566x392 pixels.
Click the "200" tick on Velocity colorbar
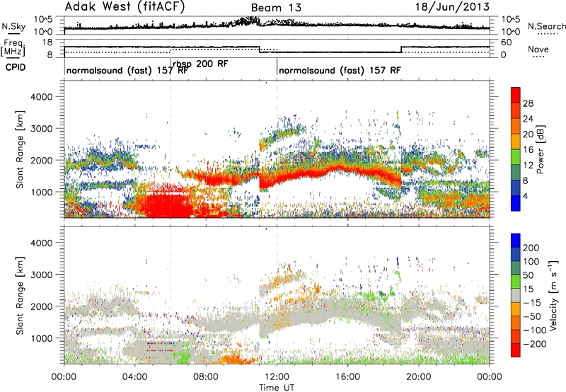click(531, 248)
